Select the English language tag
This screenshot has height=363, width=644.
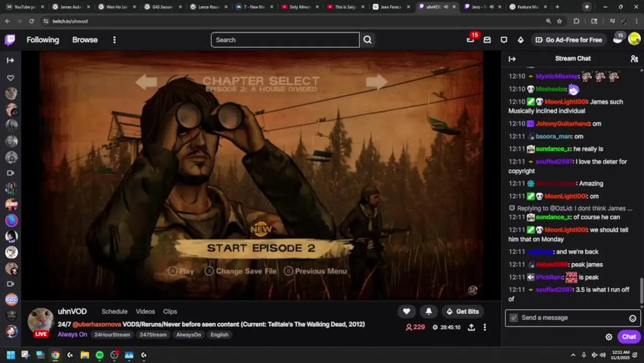point(219,335)
